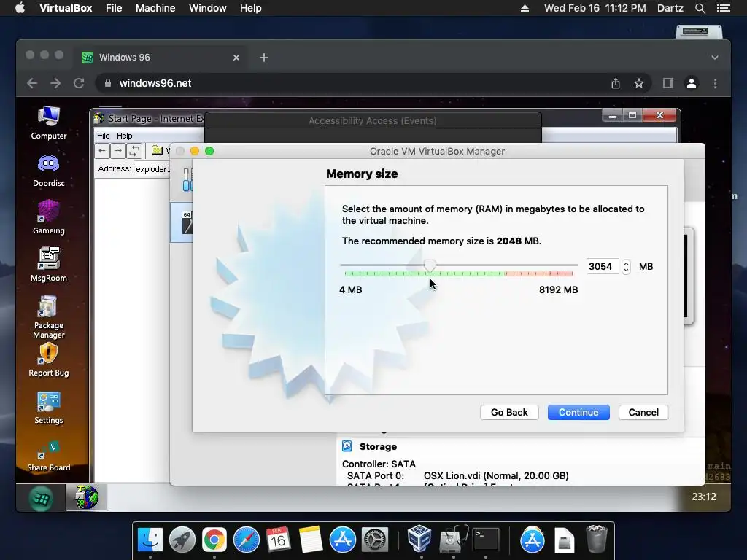The height and width of the screenshot is (560, 747).
Task: Click the green-red memory scale bar
Action: (x=458, y=274)
